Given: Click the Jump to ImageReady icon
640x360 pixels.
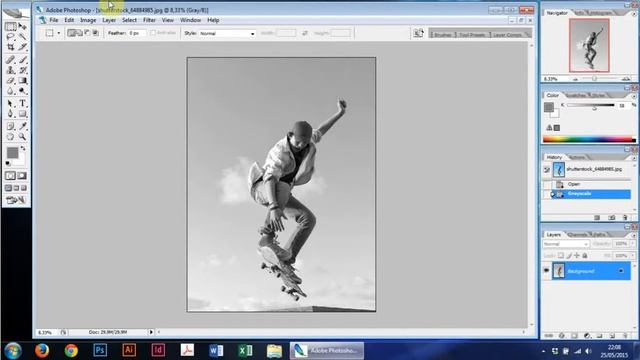Looking at the screenshot, I should (16, 200).
